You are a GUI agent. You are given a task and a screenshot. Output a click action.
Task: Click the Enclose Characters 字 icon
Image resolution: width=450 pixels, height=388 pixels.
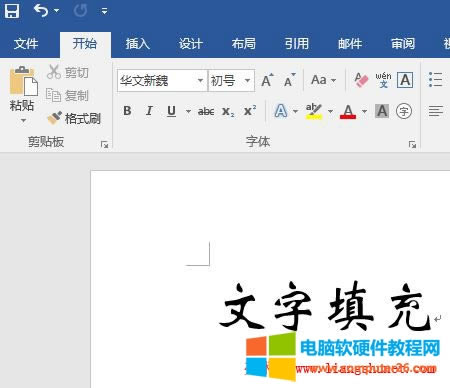click(x=404, y=111)
